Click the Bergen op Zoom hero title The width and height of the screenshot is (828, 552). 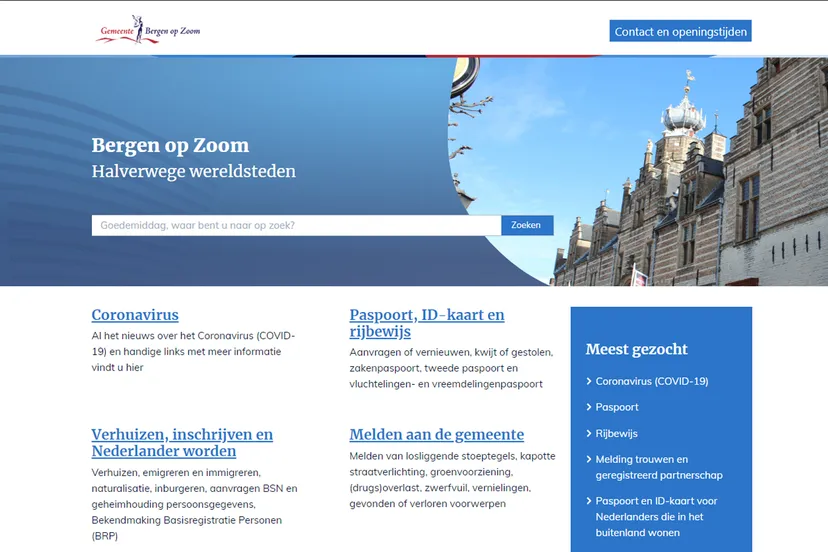click(x=170, y=146)
